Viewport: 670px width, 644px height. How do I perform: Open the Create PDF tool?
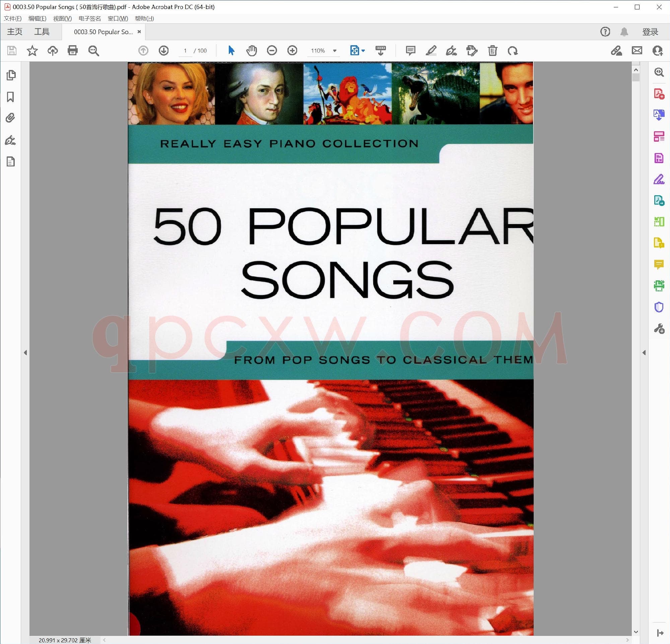coord(658,94)
